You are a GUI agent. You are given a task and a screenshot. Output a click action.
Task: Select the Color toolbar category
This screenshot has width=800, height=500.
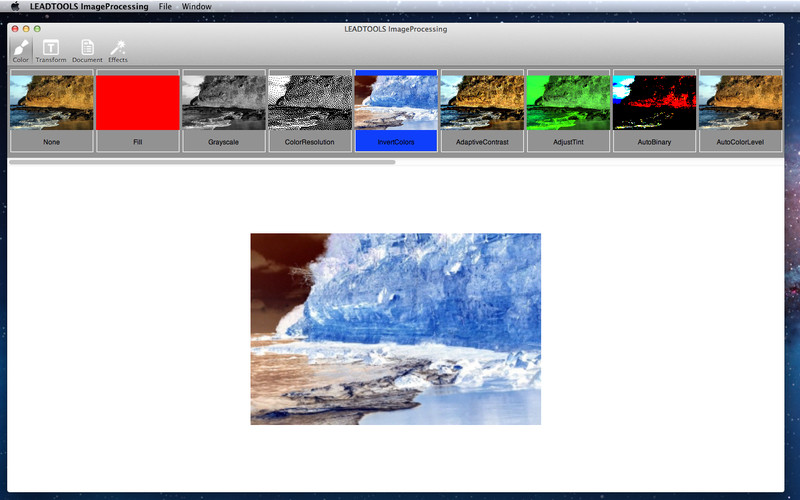click(20, 51)
